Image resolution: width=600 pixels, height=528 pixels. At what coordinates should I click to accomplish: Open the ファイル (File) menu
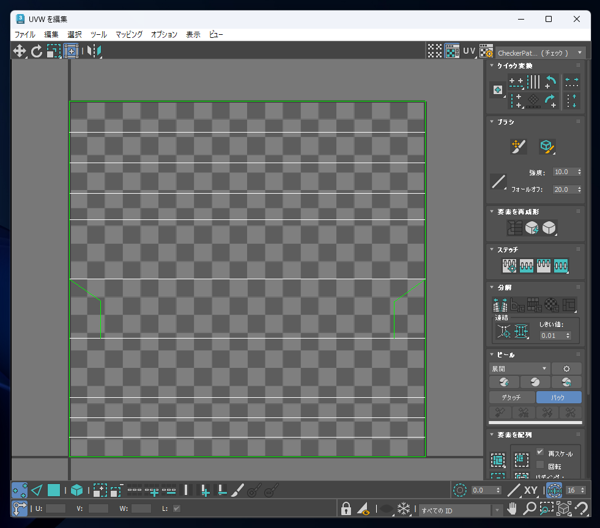(x=25, y=34)
